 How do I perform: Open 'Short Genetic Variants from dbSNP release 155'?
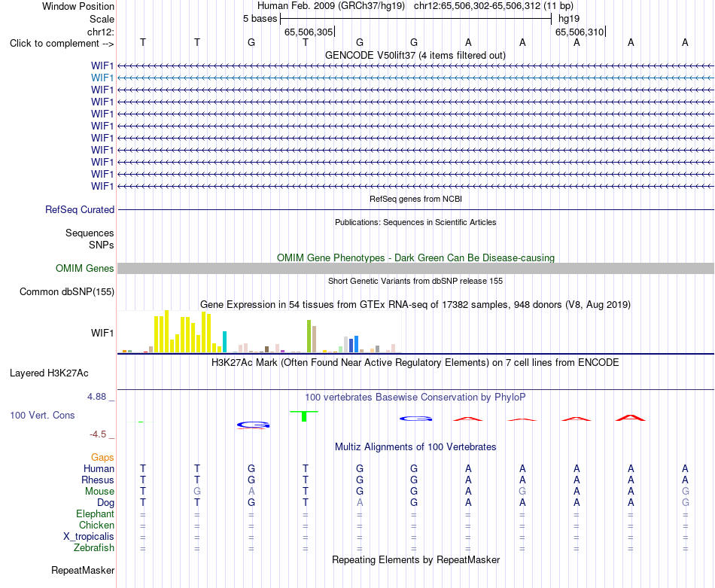415,281
